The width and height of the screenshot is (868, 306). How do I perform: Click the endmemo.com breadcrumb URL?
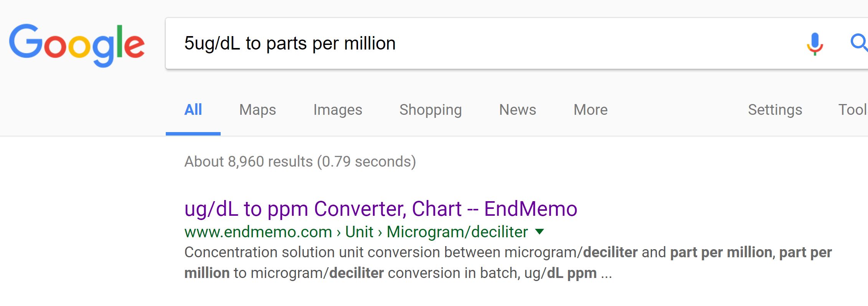[x=257, y=232]
